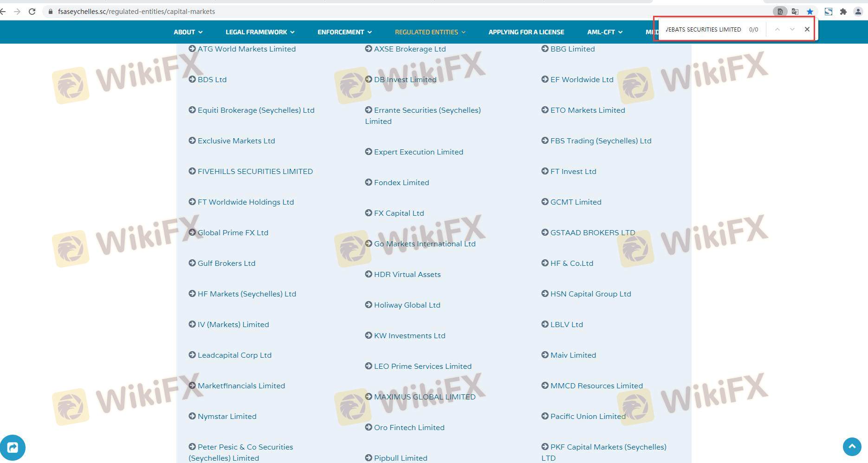Image resolution: width=868 pixels, height=463 pixels.
Task: Click the page search (find) icon in address bar
Action: point(780,12)
